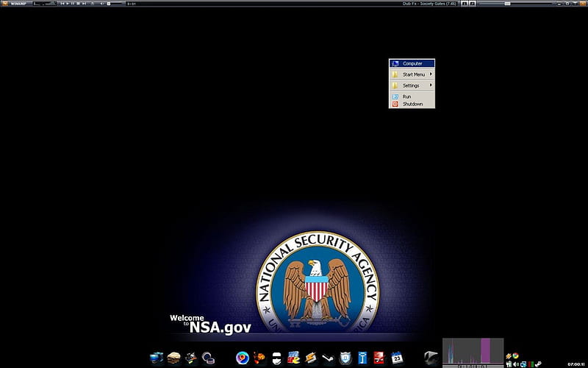The image size is (588, 368).
Task: Click the Chrome system tray icon
Action: pos(516,356)
